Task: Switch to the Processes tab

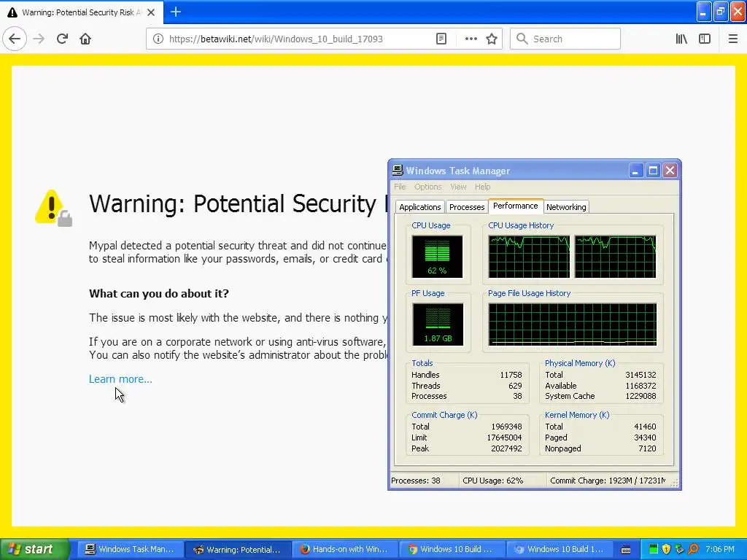Action: point(467,207)
